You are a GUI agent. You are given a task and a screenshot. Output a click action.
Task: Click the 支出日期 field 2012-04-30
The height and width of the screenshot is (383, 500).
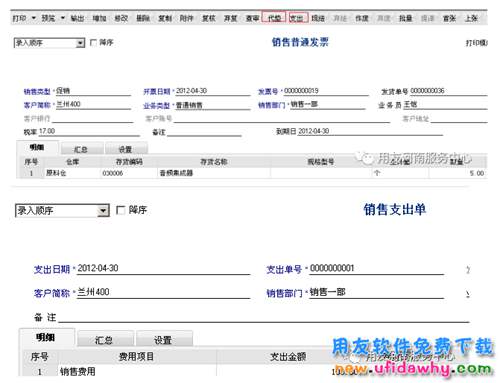click(x=163, y=269)
